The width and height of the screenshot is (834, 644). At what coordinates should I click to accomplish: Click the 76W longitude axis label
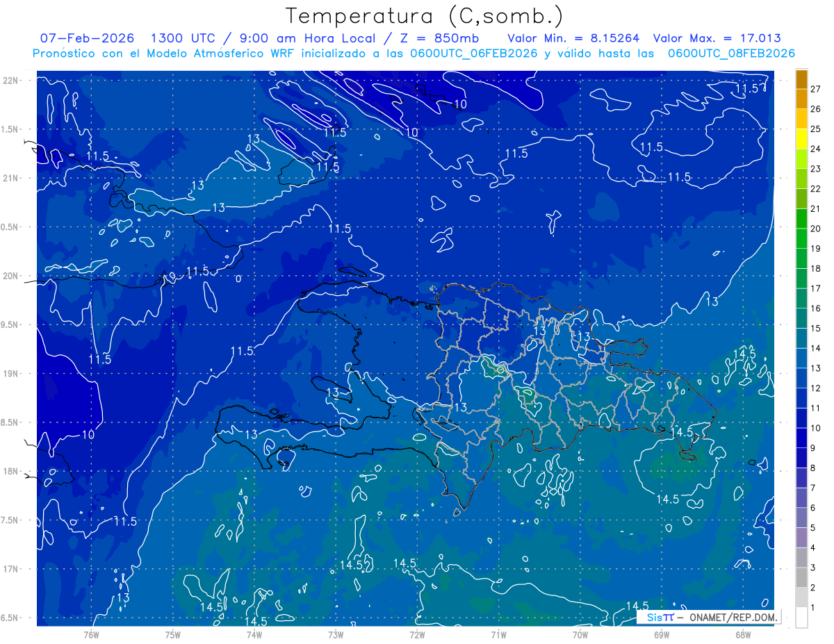pos(91,634)
